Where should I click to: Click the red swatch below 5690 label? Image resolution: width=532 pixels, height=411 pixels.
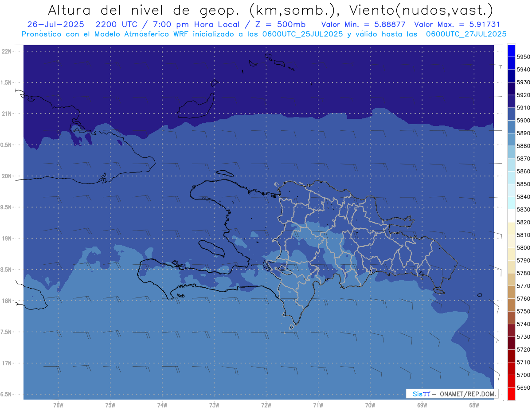[x=511, y=394]
